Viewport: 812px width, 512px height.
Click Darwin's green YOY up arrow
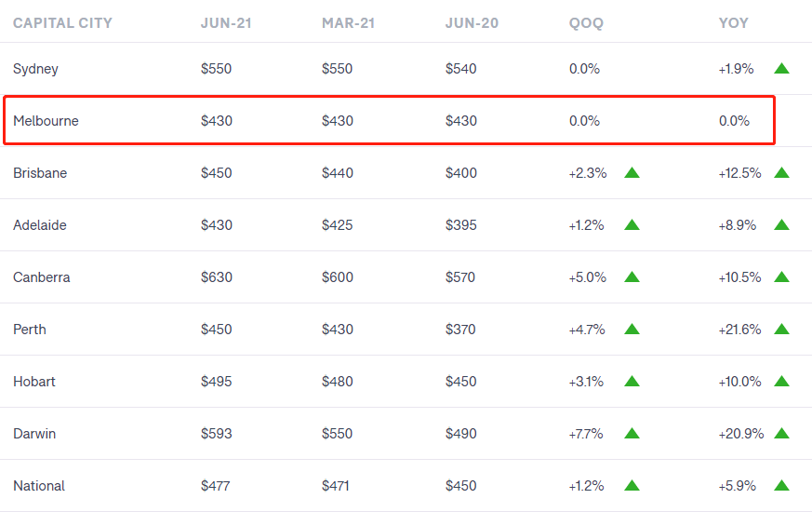coord(781,433)
